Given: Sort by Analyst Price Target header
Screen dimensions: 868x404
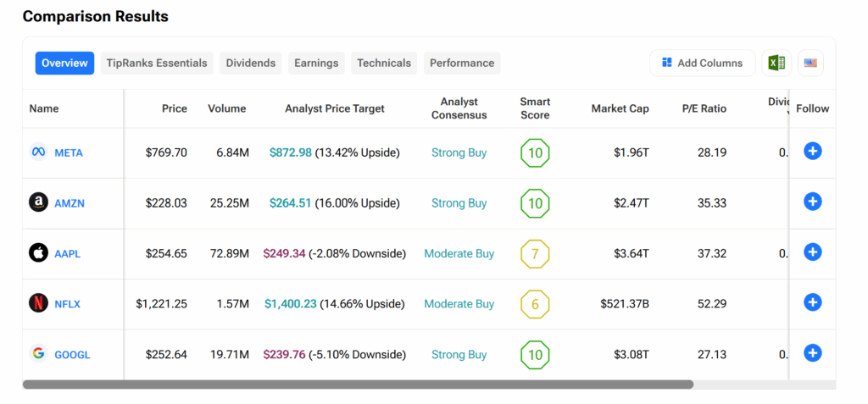Looking at the screenshot, I should pyautogui.click(x=334, y=108).
